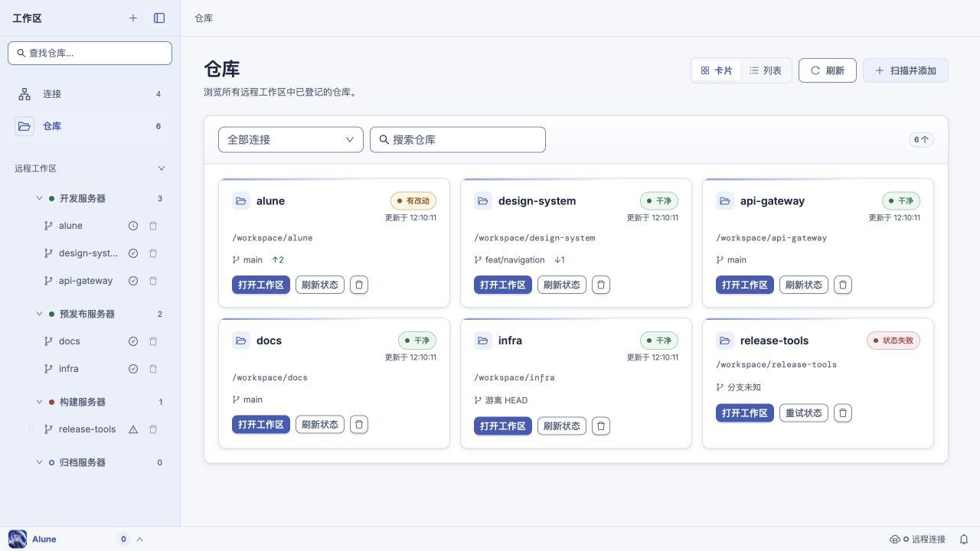Select design-syst... in the sidebar tree
This screenshot has width=980, height=551.
89,253
